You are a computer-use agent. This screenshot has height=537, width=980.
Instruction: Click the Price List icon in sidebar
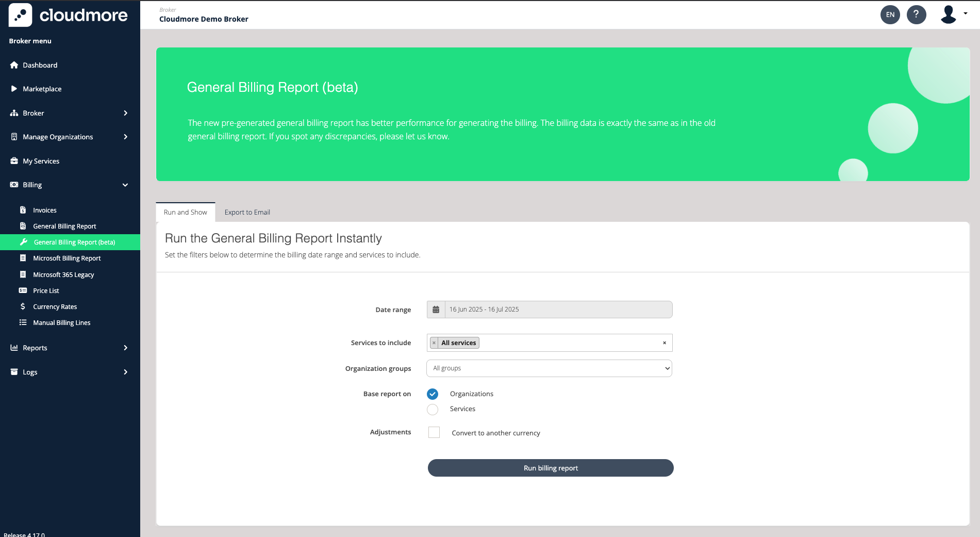coord(23,290)
